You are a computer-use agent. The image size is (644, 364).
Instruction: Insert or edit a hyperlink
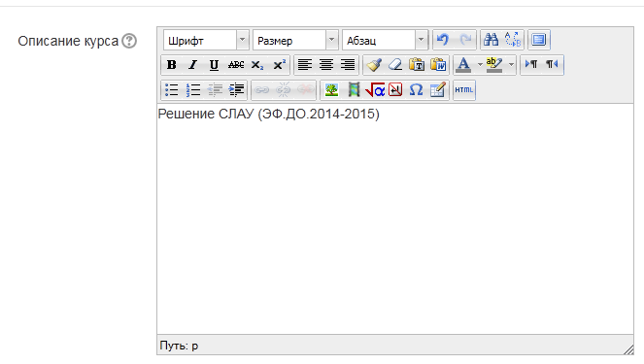point(262,90)
